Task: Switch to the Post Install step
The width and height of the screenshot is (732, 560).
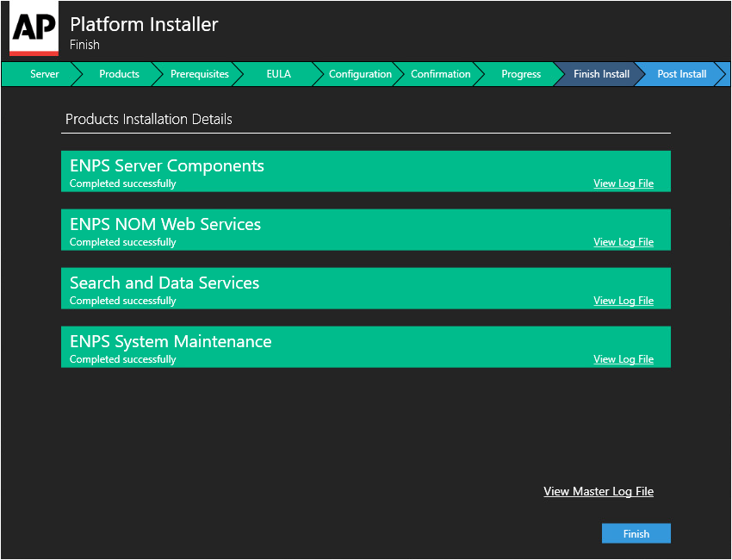Action: 681,74
